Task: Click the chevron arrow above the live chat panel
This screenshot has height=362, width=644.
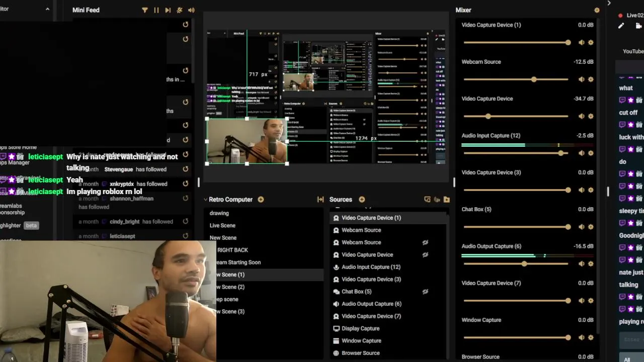Action: 609,4
